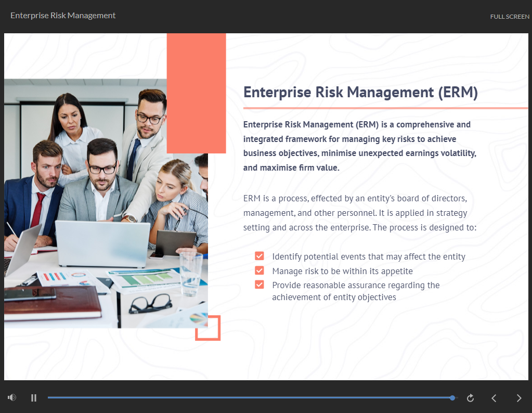
Task: Toggle checkmark beside 'Provide reasonable assurance'
Action: pyautogui.click(x=259, y=285)
